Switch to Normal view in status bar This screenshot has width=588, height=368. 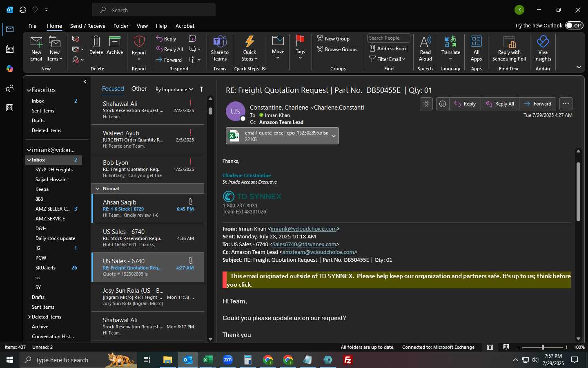pos(490,347)
